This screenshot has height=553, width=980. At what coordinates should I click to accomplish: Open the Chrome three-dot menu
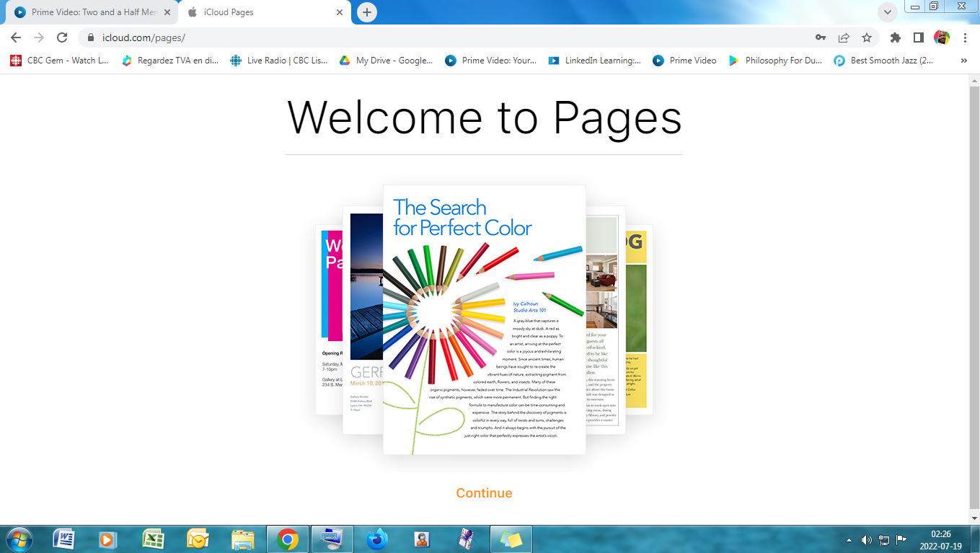click(965, 37)
